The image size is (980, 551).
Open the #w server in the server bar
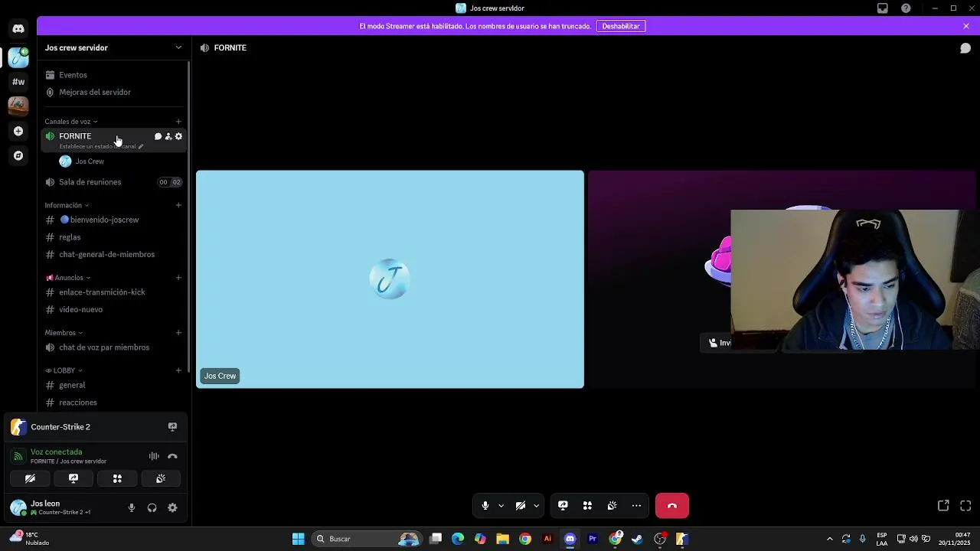18,81
